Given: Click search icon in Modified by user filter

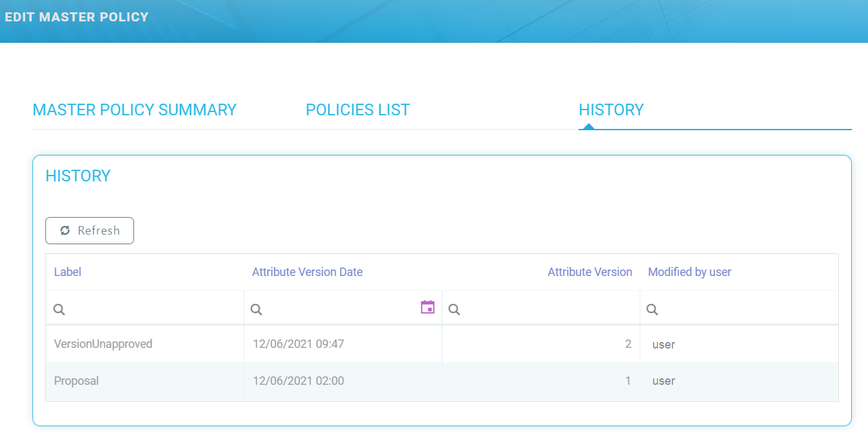Looking at the screenshot, I should click(652, 310).
